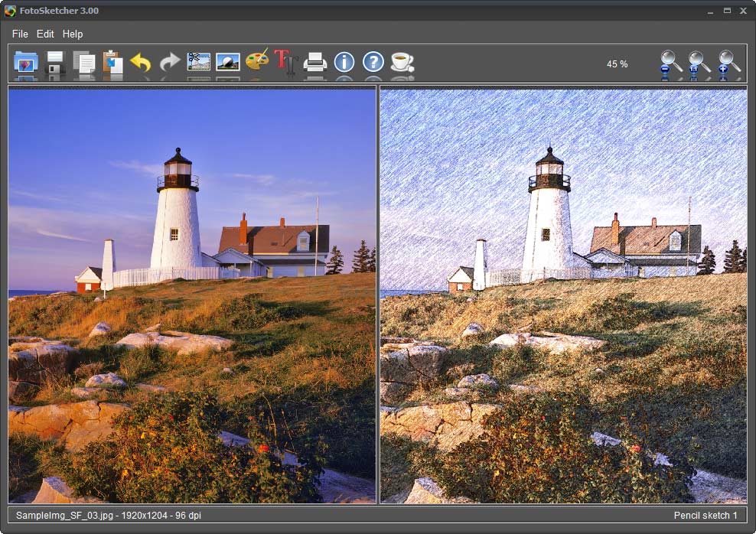Open the Edit menu

(x=45, y=34)
